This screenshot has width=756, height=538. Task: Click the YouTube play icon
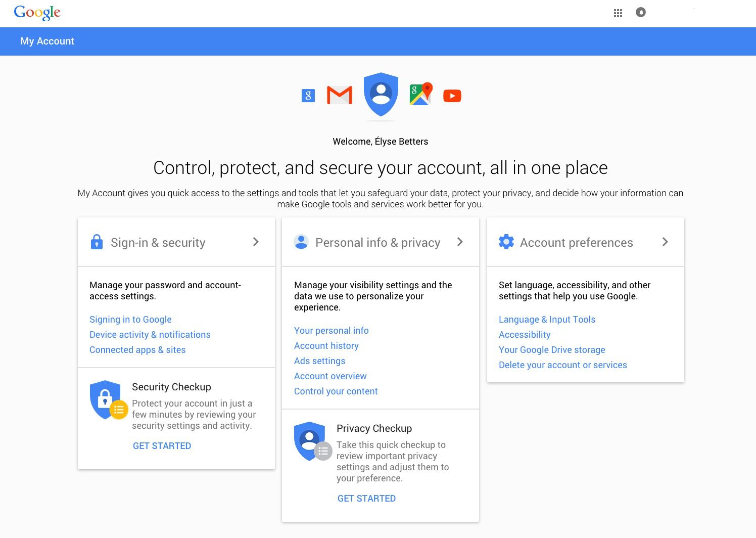[452, 96]
